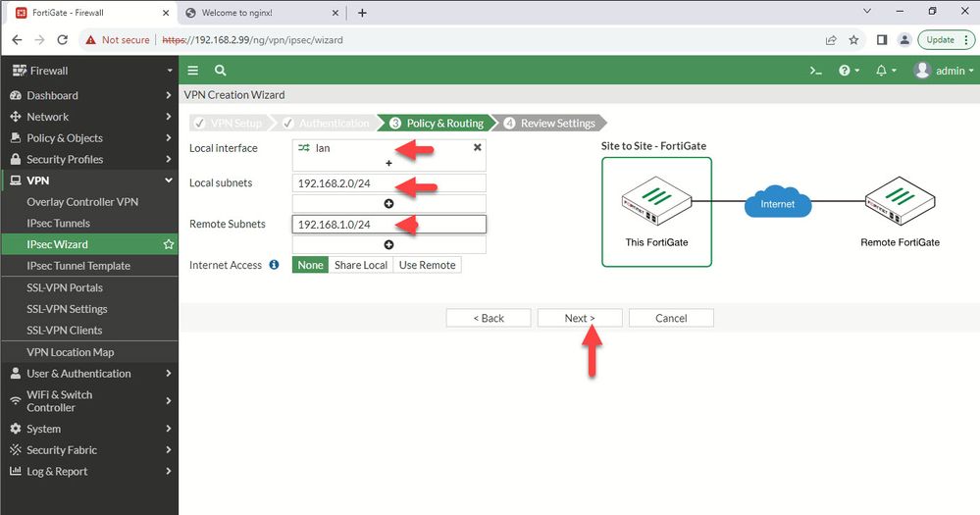Switch to the Welcome to nginx! browser tab
980x515 pixels.
click(261, 13)
